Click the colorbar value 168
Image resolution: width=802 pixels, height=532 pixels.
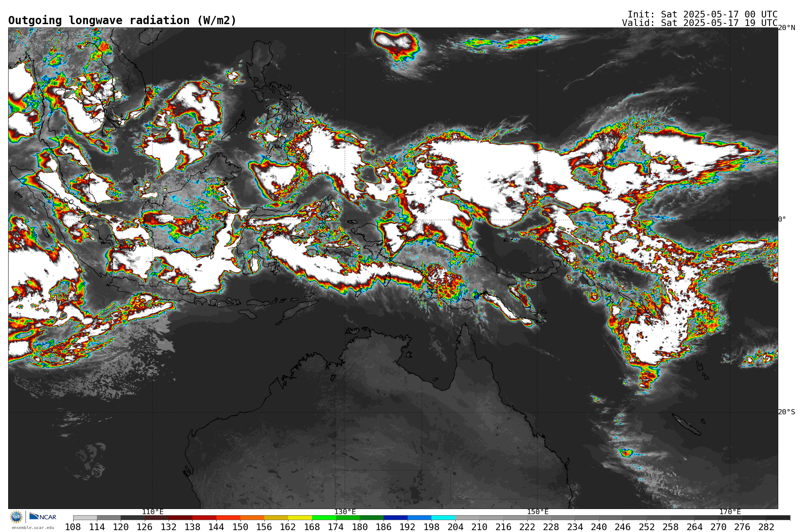[312, 527]
